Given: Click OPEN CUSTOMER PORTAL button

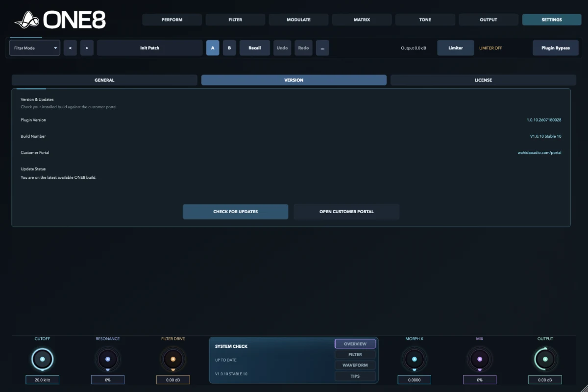Looking at the screenshot, I should (x=346, y=212).
